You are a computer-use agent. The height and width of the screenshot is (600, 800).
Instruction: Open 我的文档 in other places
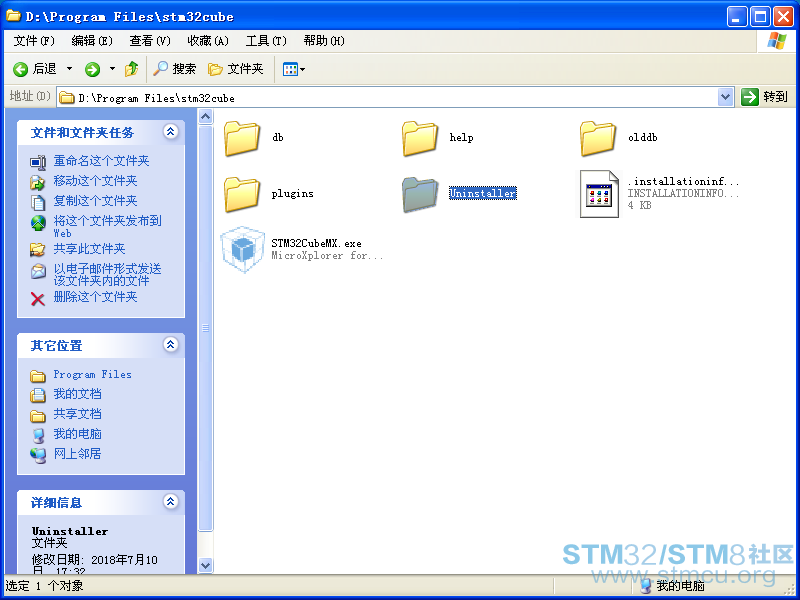pyautogui.click(x=78, y=394)
